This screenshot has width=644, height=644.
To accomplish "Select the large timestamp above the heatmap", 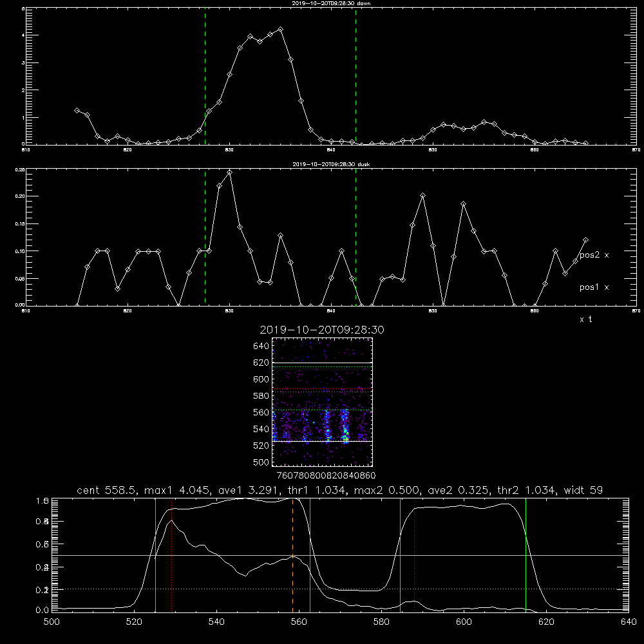I will pos(322,330).
